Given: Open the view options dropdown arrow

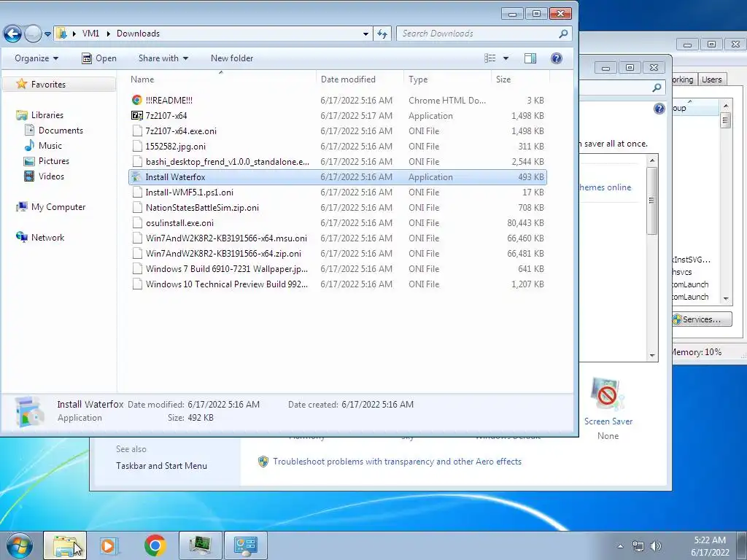Looking at the screenshot, I should pos(506,58).
